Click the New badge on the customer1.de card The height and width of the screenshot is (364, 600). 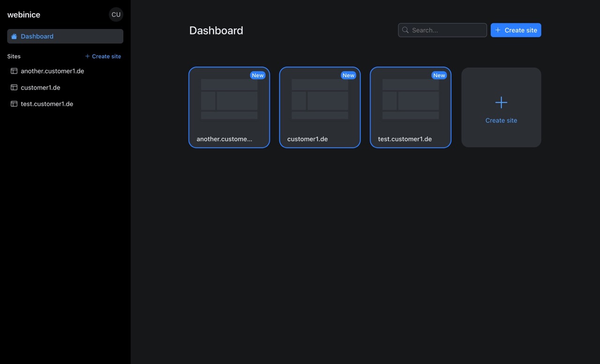[x=348, y=75]
